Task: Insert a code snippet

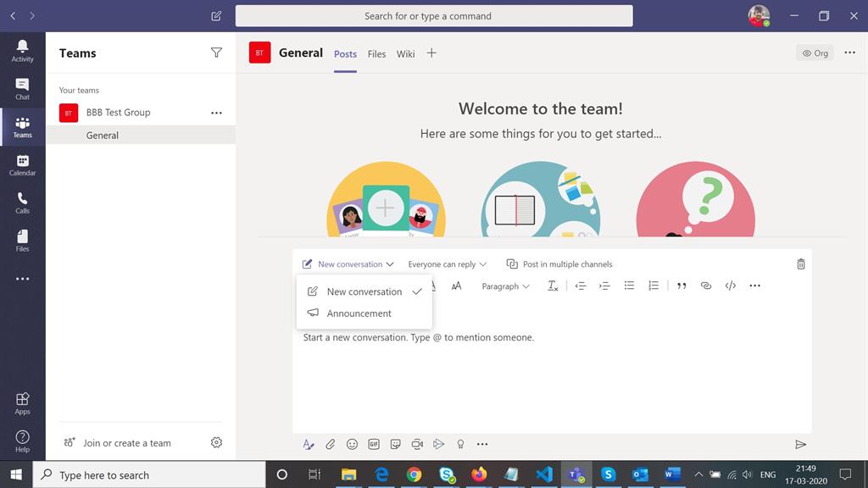Action: coord(730,286)
